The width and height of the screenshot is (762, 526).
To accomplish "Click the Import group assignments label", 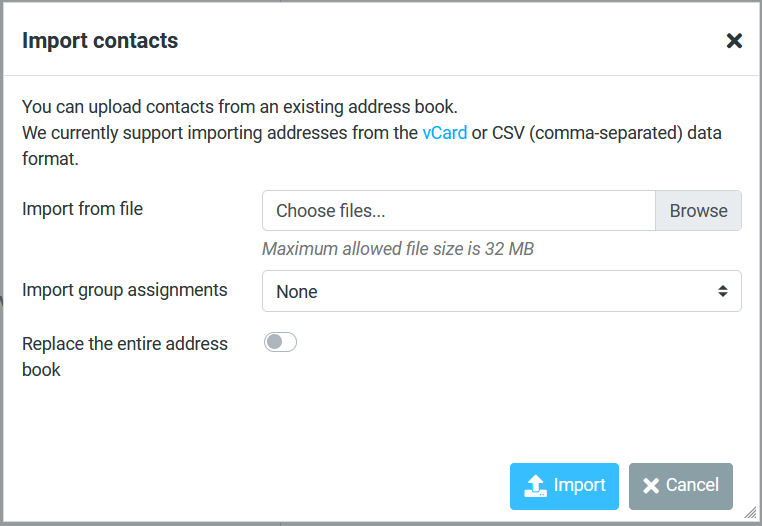I will pyautogui.click(x=125, y=290).
